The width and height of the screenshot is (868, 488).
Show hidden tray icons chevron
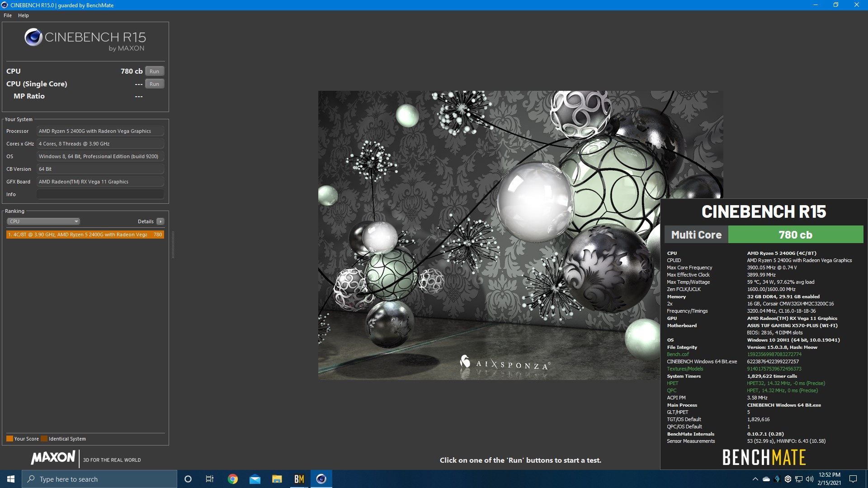755,479
